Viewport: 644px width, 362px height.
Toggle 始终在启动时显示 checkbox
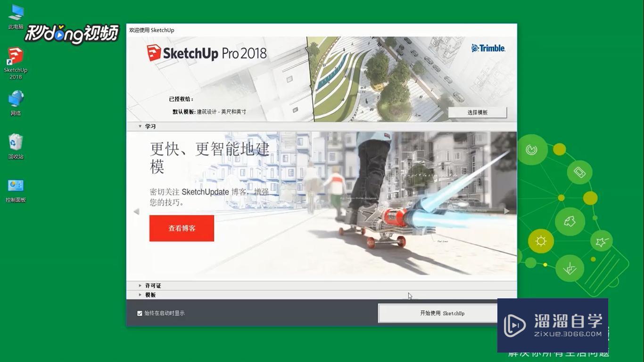140,313
